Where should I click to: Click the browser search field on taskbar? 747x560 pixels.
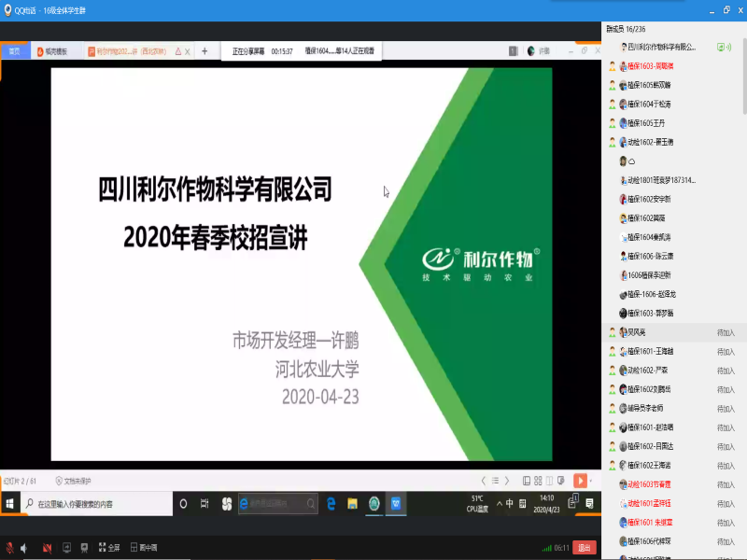pos(278,503)
